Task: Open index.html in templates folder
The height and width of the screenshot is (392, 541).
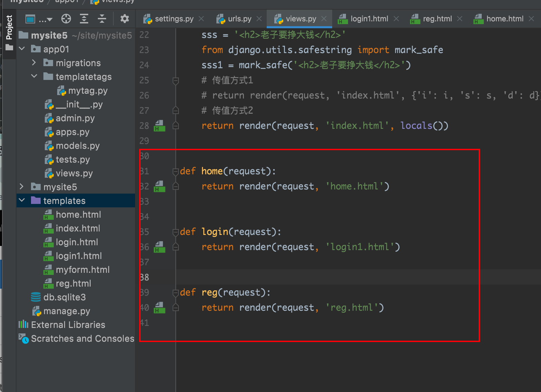Action: (x=72, y=228)
